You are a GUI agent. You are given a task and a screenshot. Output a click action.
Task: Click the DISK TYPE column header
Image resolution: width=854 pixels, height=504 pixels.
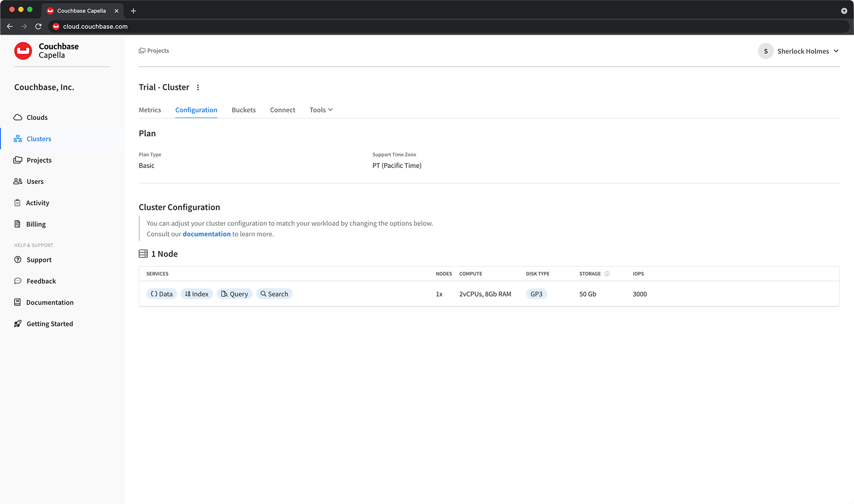pyautogui.click(x=537, y=274)
